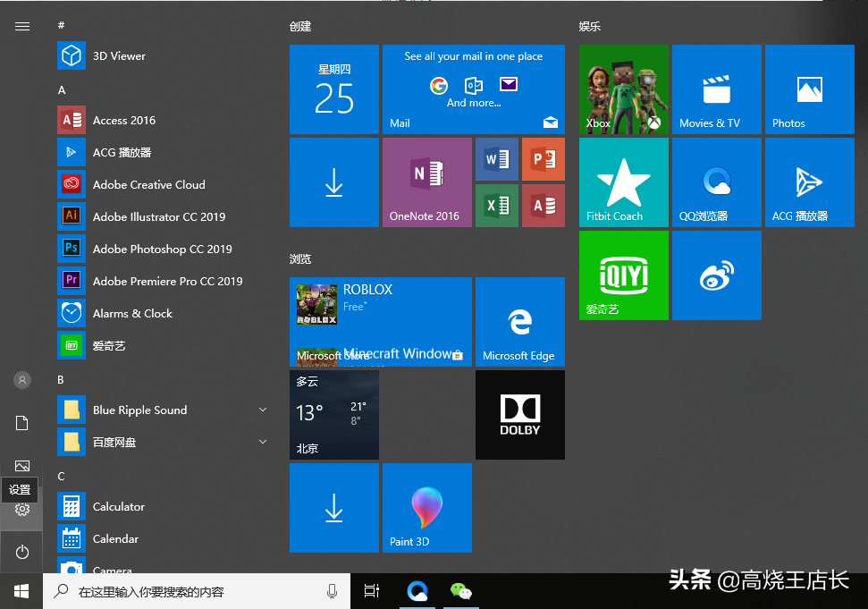
Task: Launch Adobe Creative Cloud
Action: (161, 184)
